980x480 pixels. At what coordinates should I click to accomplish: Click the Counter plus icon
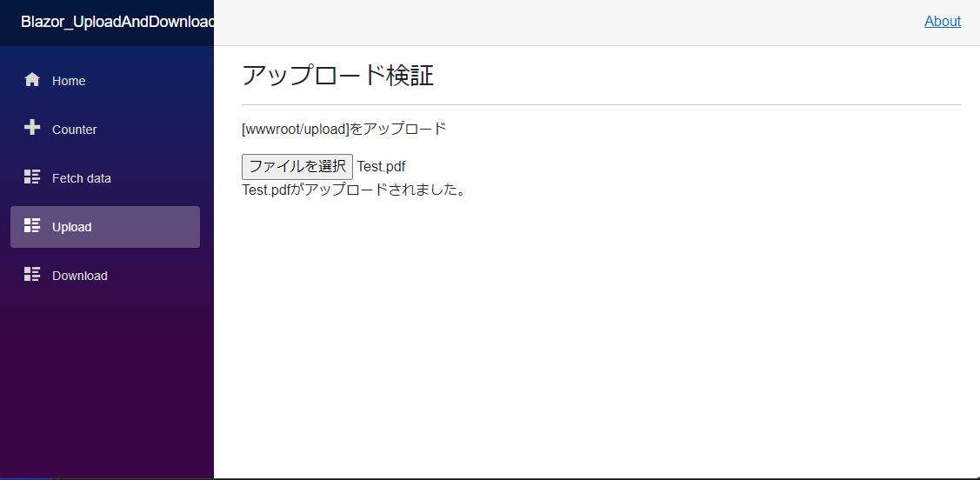(x=32, y=128)
